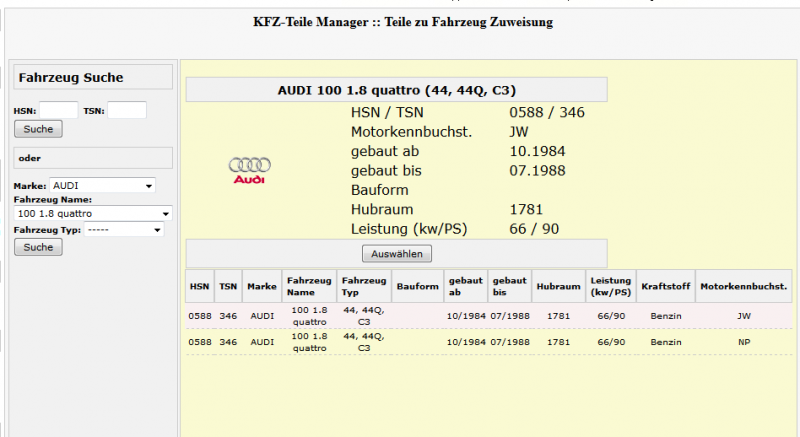Viewport: 800px width, 437px height.
Task: Select the table row with engine code NP
Action: 489,342
